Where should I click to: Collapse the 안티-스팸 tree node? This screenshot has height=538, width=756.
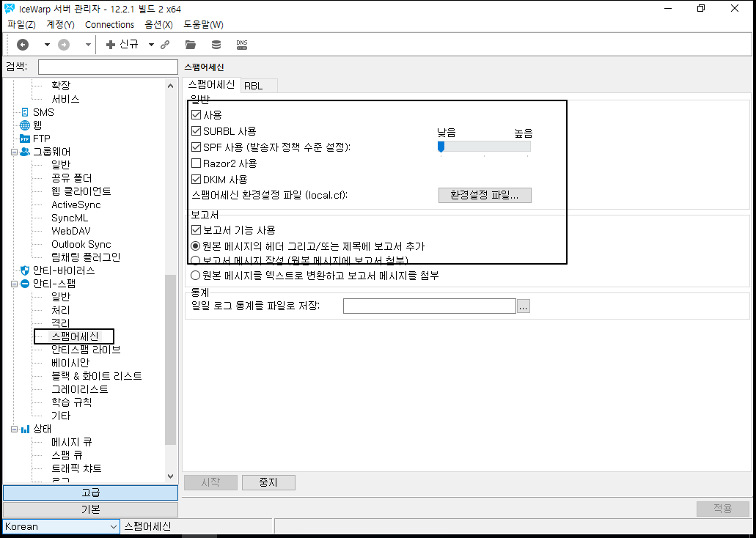(x=14, y=284)
